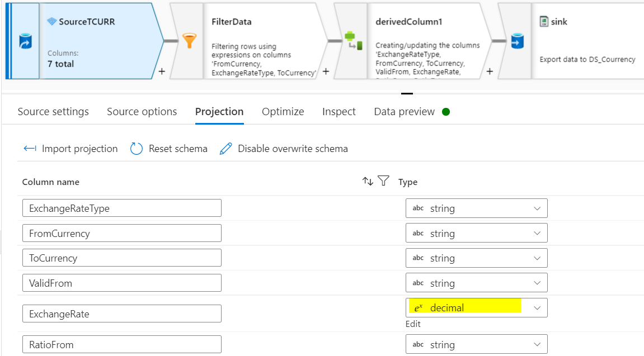644x356 pixels.
Task: Click Reset schema
Action: 178,149
